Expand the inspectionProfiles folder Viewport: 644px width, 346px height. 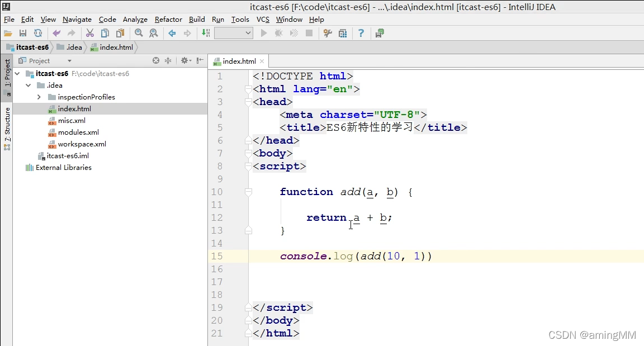click(39, 97)
